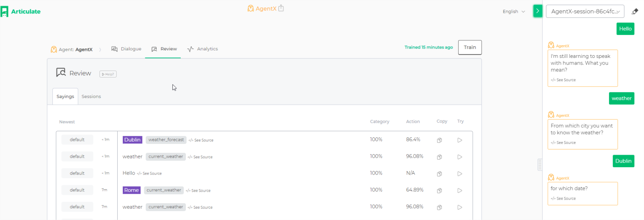Copy the Rome saying

pyautogui.click(x=439, y=191)
